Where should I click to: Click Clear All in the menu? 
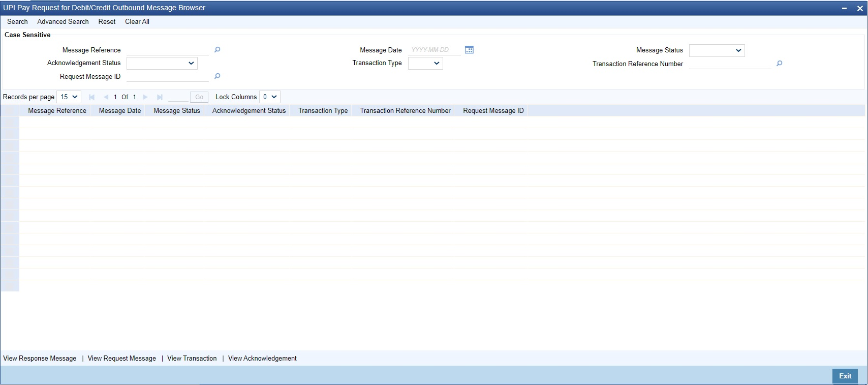click(x=137, y=21)
